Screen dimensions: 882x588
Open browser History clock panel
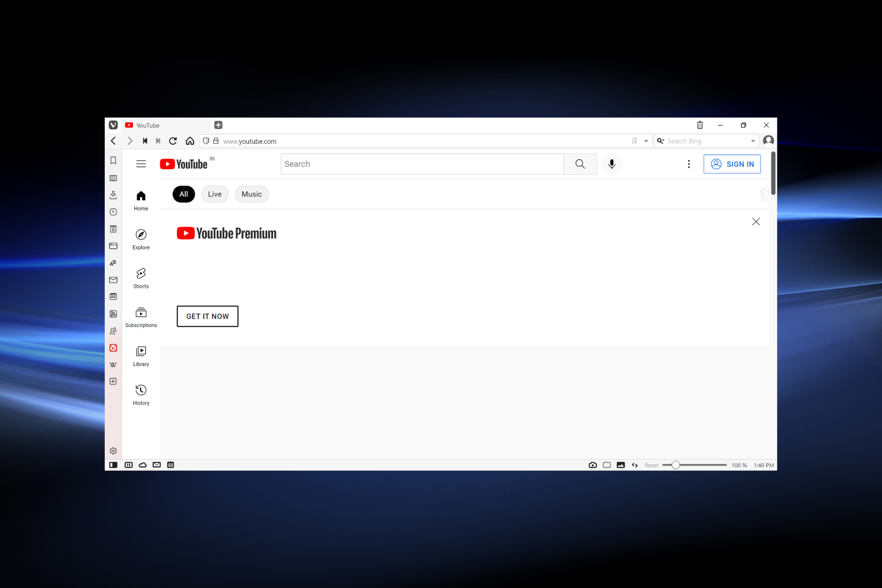113,212
